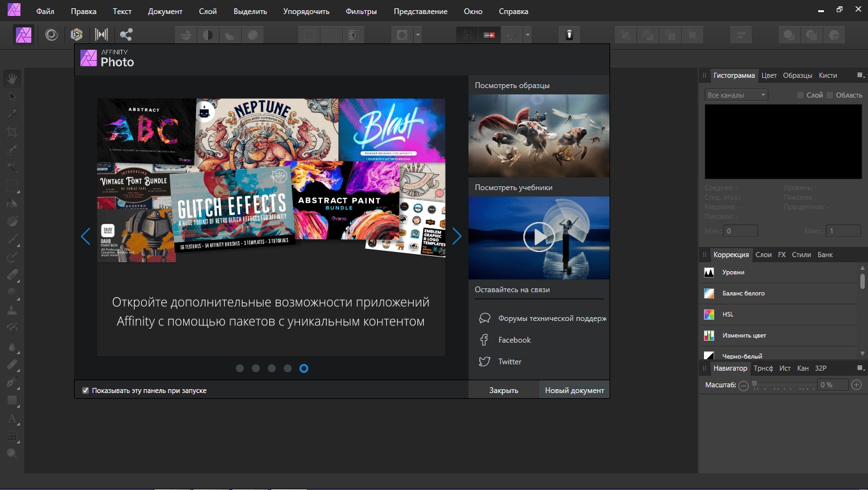The image size is (868, 490).
Task: Open the Develop persona
Action: (77, 34)
